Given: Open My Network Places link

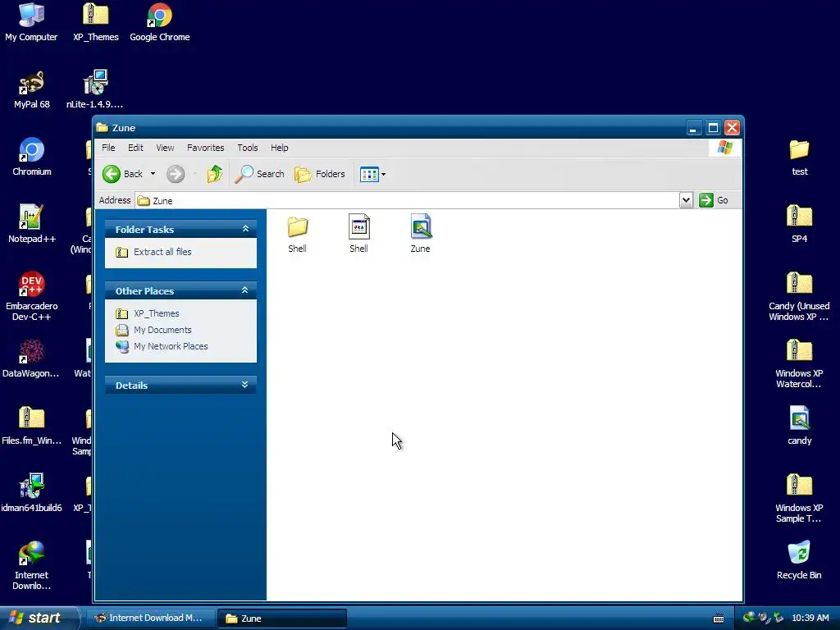Looking at the screenshot, I should tap(171, 346).
